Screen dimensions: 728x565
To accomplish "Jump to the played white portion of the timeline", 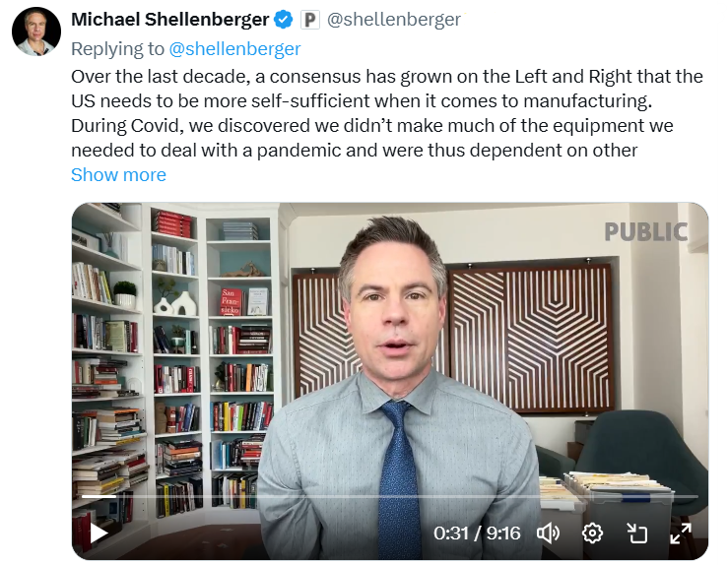I will coord(99,496).
